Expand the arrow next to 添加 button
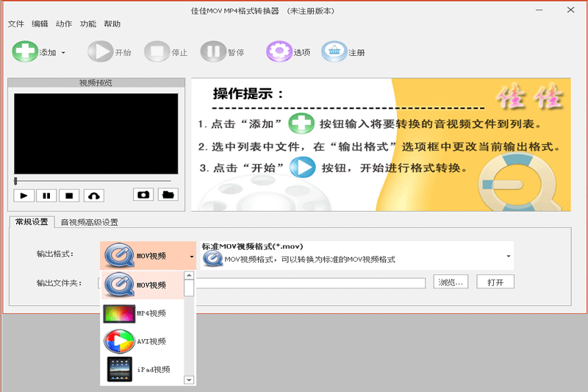The image size is (588, 392). (x=63, y=52)
